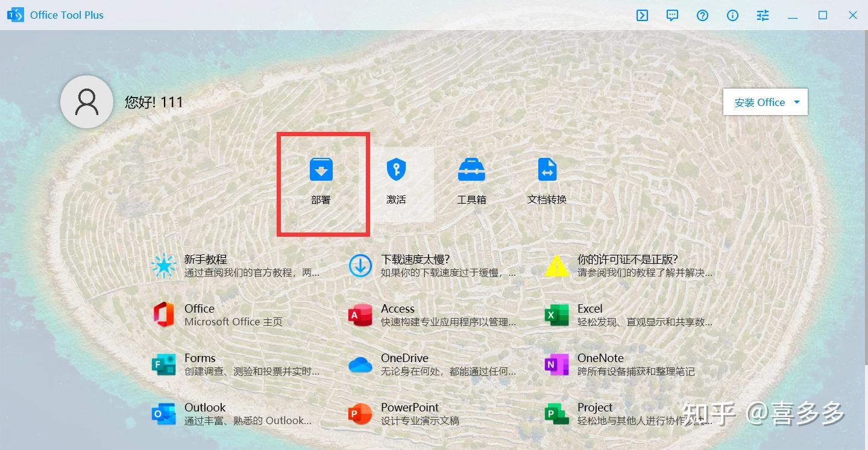Open the 你的许可证不是正版? link
This screenshot has height=450, width=868.
click(x=627, y=260)
